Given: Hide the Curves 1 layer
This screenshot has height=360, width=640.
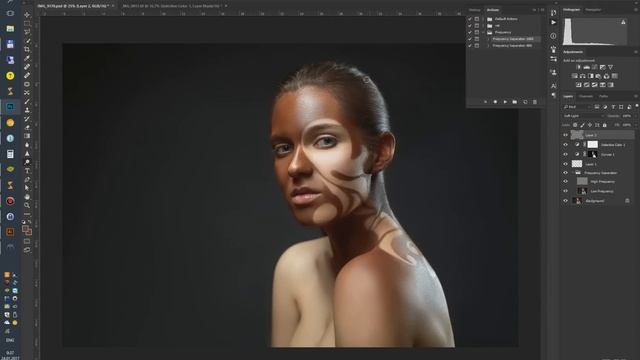Looking at the screenshot, I should [566, 154].
